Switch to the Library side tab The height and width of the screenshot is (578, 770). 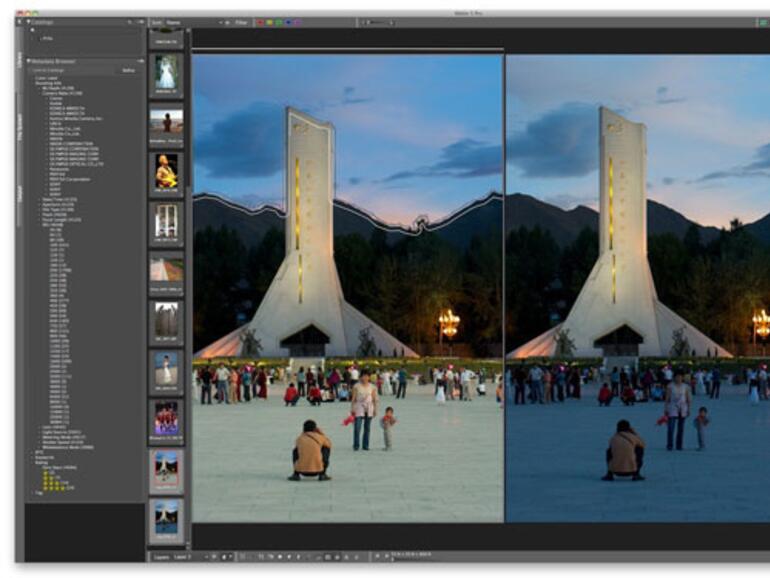[x=19, y=60]
